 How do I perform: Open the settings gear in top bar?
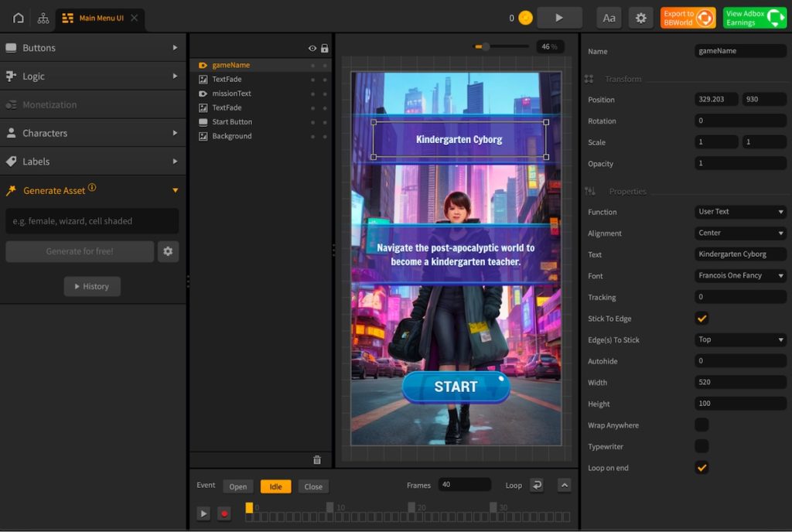[x=640, y=18]
